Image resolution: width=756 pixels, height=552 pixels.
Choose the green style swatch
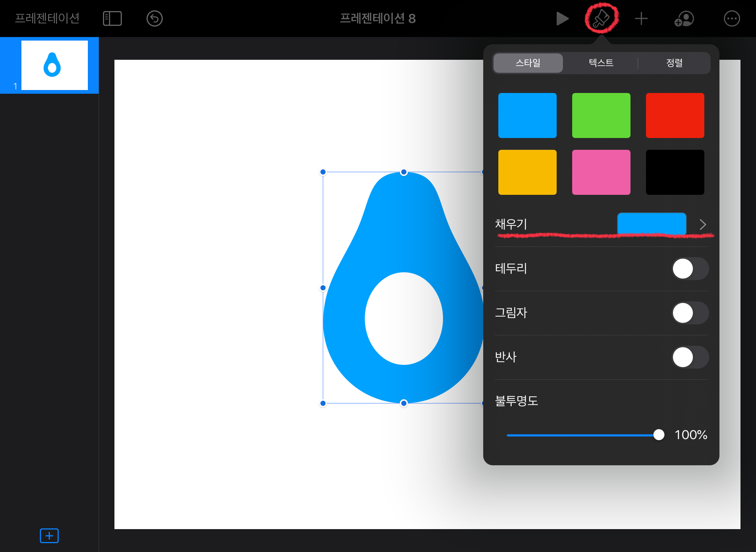point(601,115)
